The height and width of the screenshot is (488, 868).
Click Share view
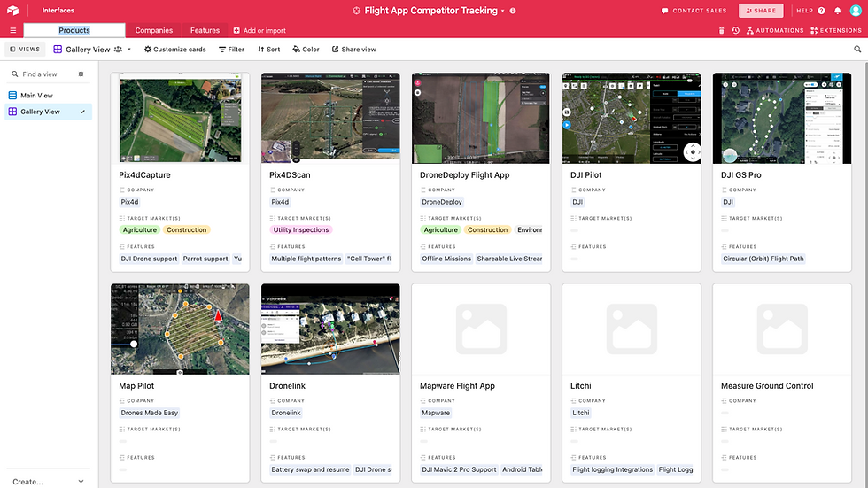pos(353,50)
